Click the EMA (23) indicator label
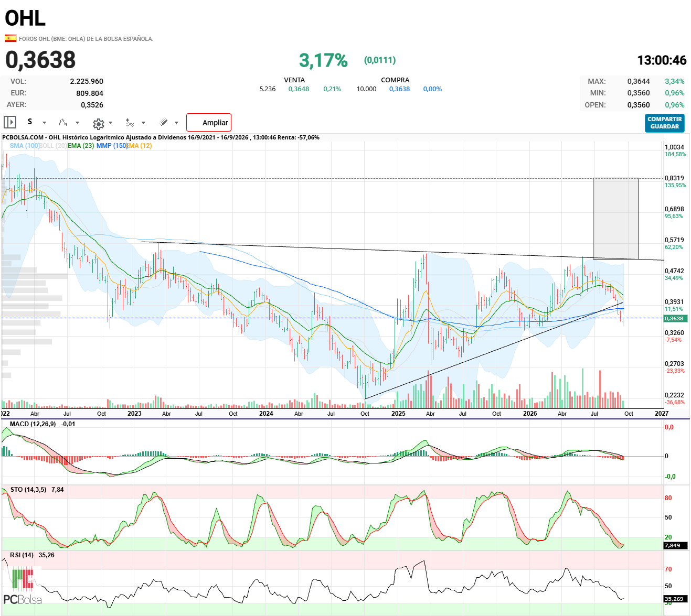Screen dimensions: 691x616 point(81,146)
